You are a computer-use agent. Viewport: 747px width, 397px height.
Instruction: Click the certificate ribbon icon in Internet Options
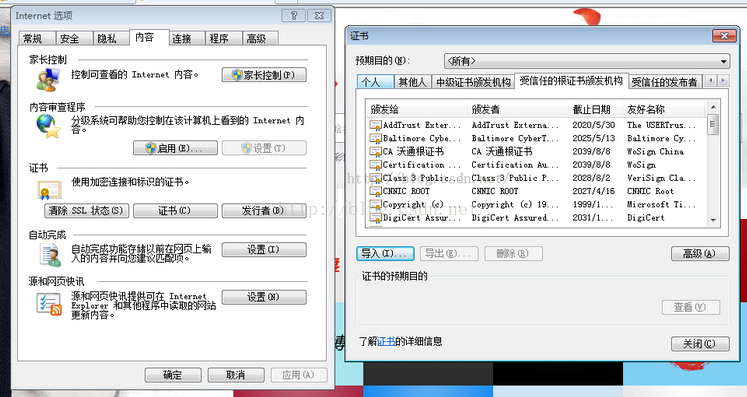49,190
